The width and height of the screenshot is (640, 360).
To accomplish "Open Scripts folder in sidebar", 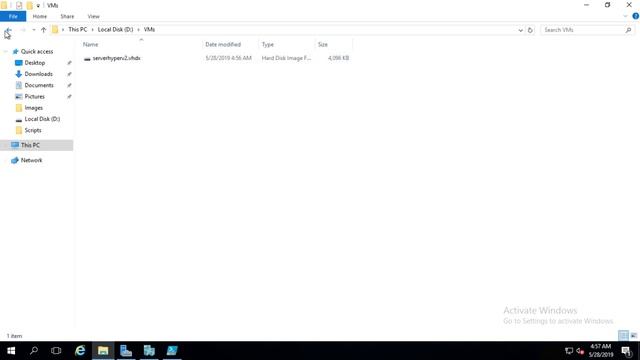I will (x=33, y=130).
